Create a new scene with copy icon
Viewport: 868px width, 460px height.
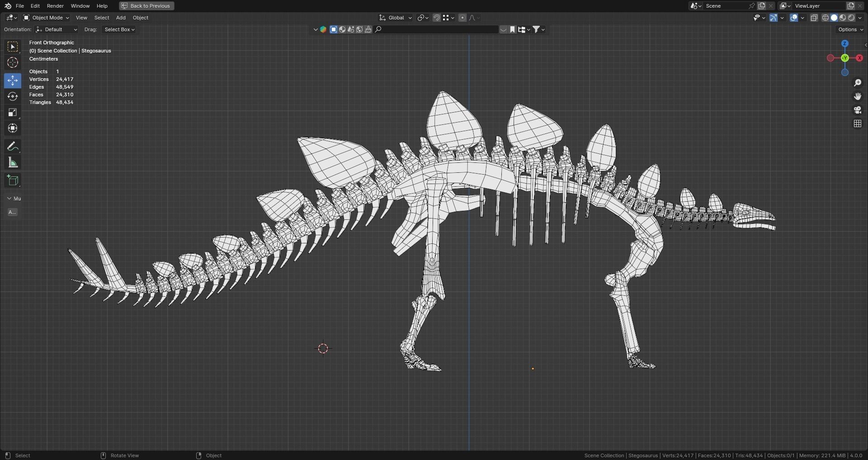[762, 6]
